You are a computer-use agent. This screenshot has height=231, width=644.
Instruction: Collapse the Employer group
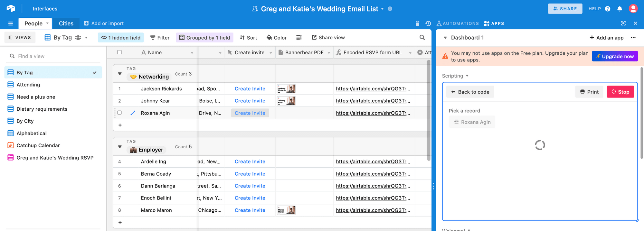click(120, 147)
